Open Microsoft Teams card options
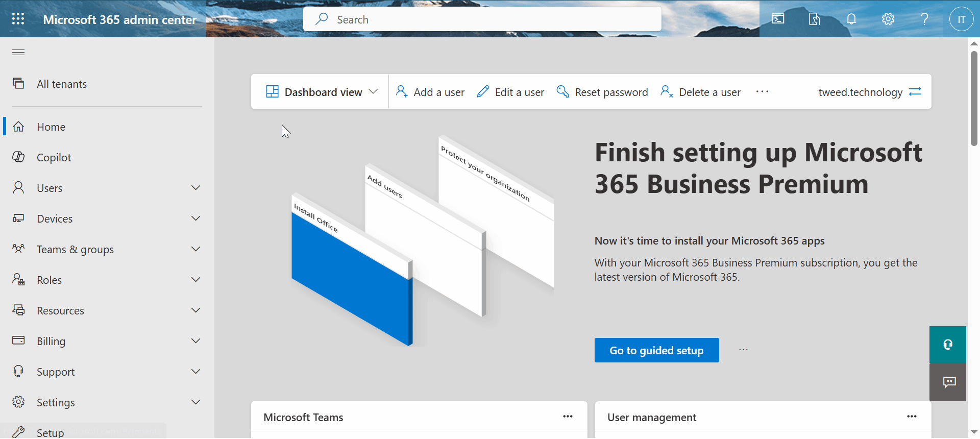 point(568,417)
